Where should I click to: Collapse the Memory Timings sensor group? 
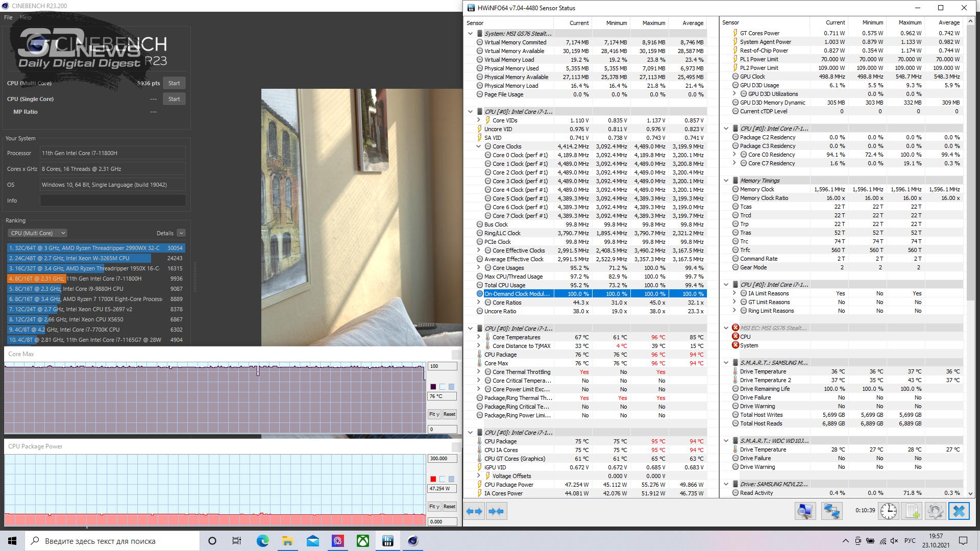pyautogui.click(x=726, y=181)
